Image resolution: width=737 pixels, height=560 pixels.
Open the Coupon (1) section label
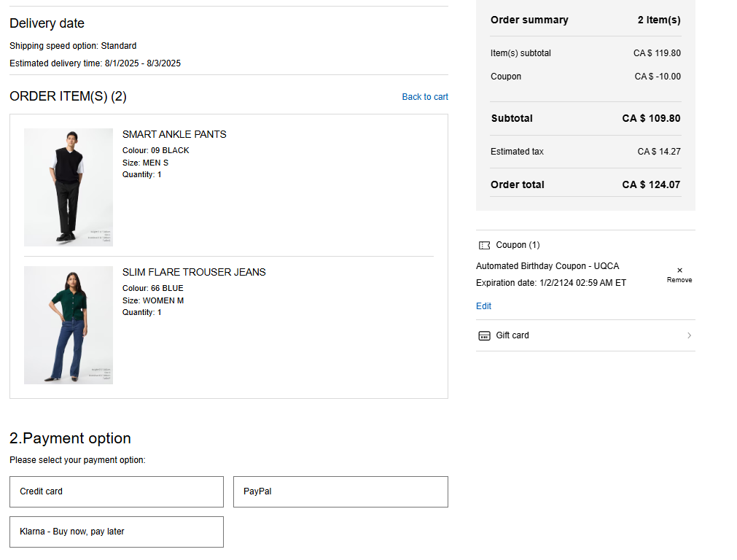tap(518, 245)
